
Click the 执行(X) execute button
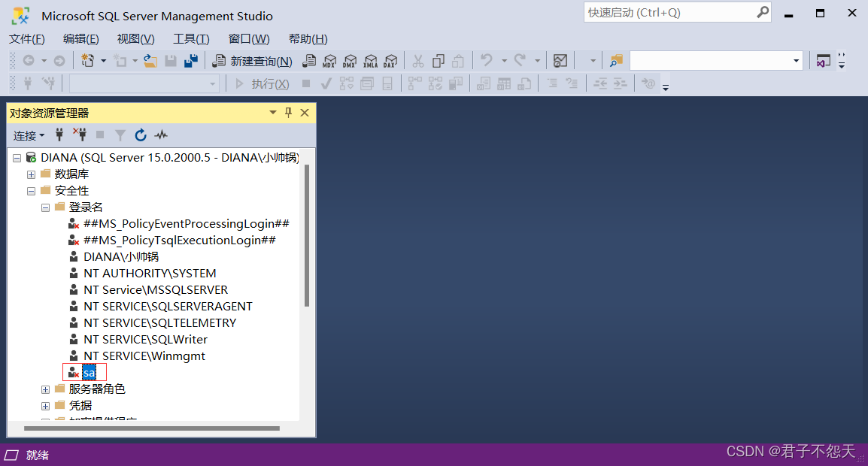coord(261,83)
